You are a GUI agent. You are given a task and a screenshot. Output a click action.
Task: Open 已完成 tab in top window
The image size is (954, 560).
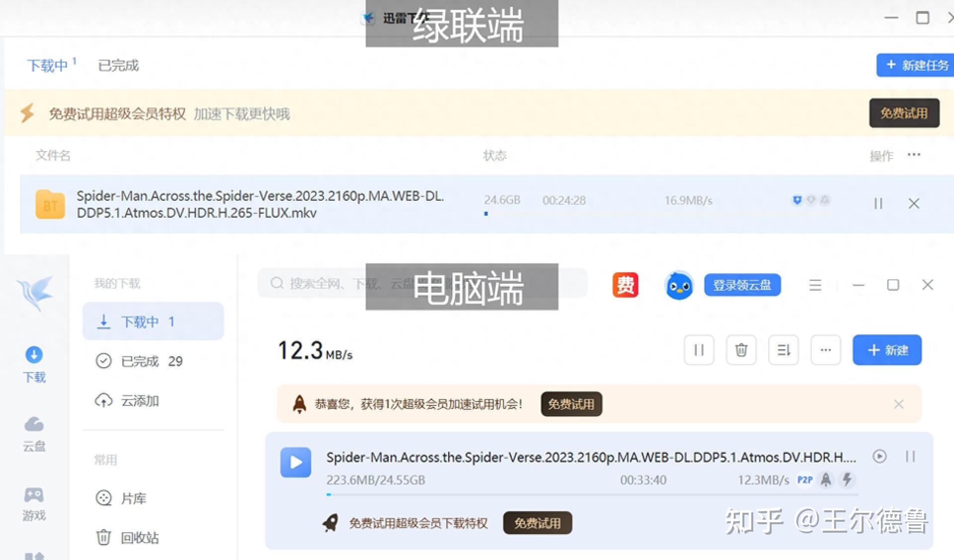(x=118, y=65)
